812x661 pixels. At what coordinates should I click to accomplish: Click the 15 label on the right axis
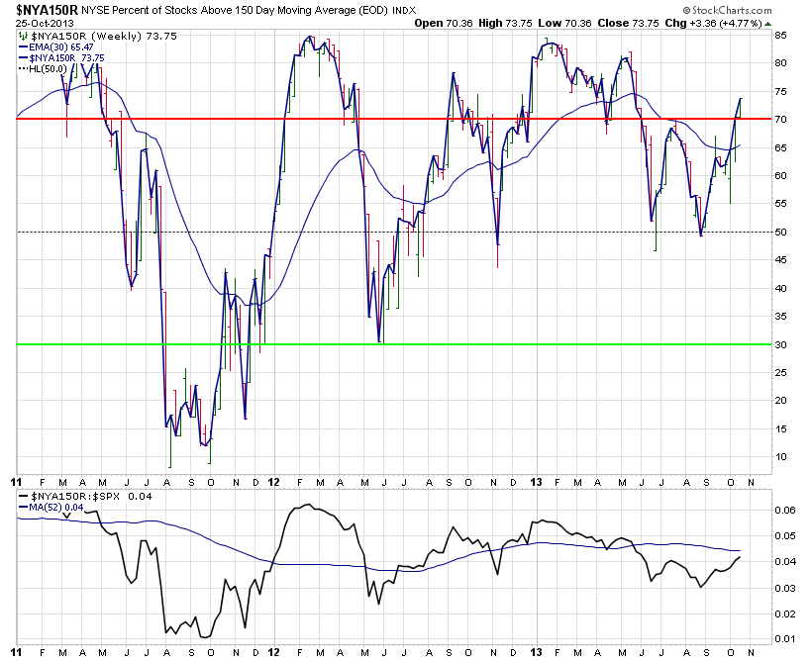781,428
